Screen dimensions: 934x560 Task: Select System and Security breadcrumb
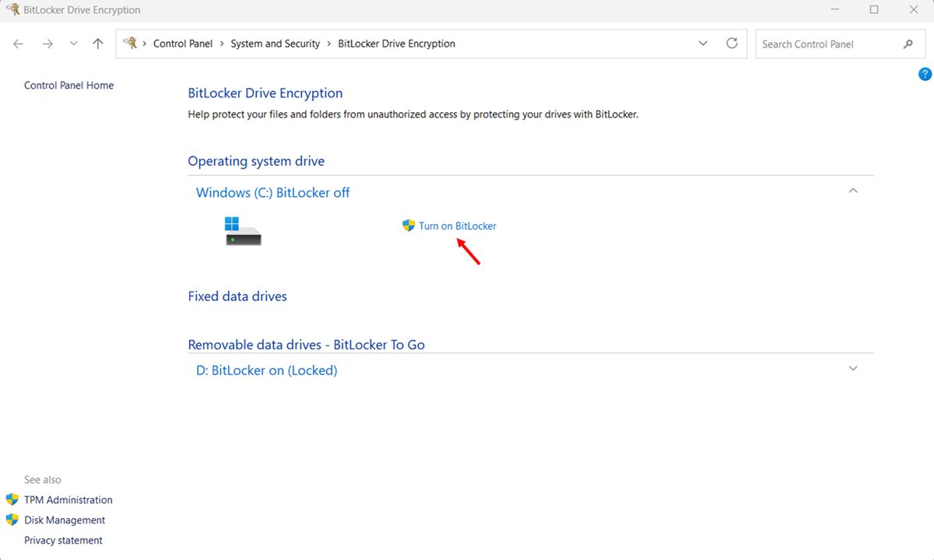[x=275, y=44]
